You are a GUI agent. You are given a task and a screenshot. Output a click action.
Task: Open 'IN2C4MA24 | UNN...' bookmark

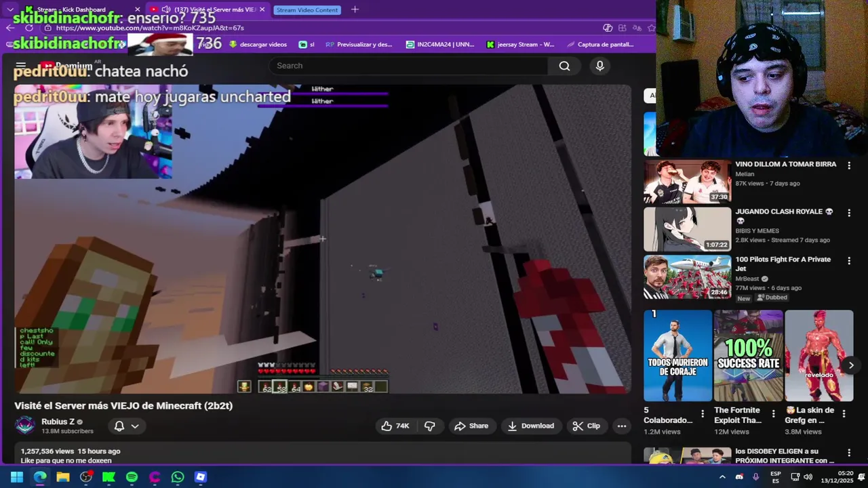click(439, 44)
